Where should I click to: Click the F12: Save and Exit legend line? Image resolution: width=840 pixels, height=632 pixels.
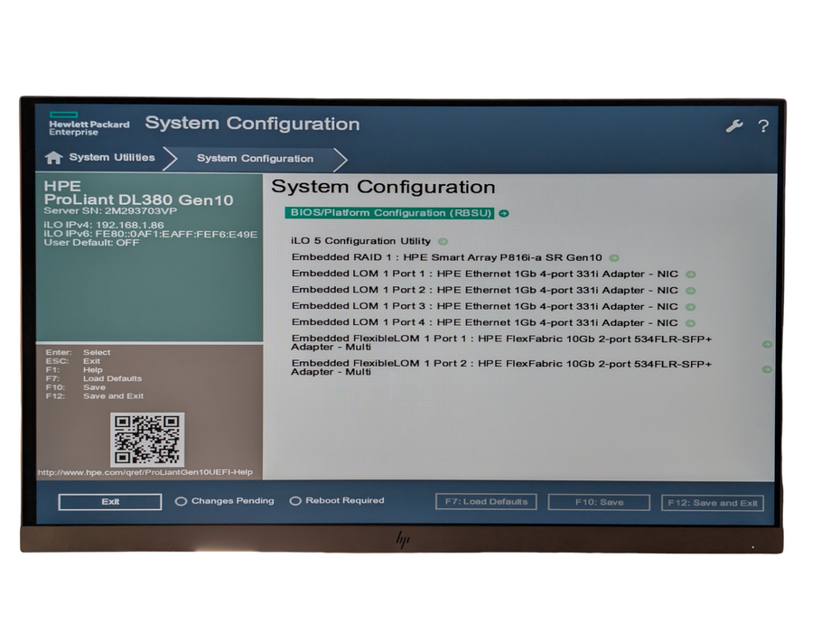click(95, 396)
